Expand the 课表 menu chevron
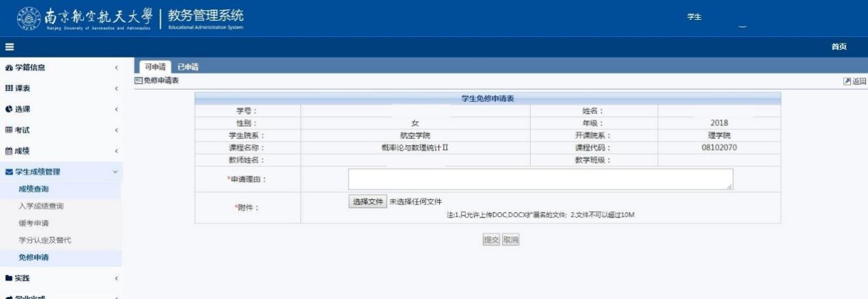868x299 pixels. [117, 88]
